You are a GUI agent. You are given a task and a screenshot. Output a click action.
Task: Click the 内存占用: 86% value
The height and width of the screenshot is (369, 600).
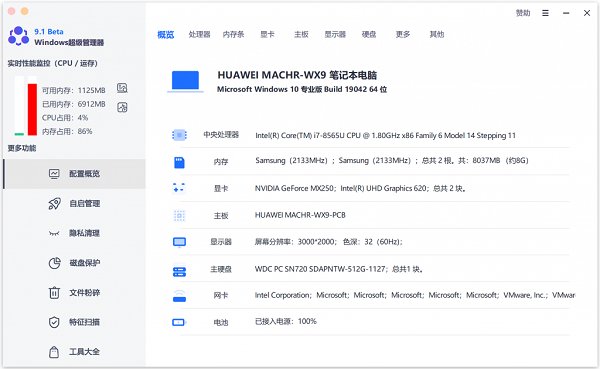tap(67, 132)
